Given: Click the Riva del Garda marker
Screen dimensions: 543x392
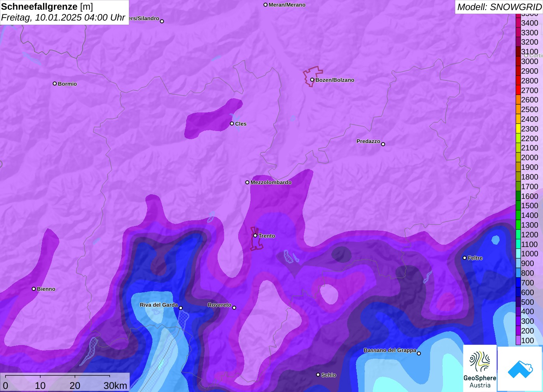Looking at the screenshot, I should point(181,308).
